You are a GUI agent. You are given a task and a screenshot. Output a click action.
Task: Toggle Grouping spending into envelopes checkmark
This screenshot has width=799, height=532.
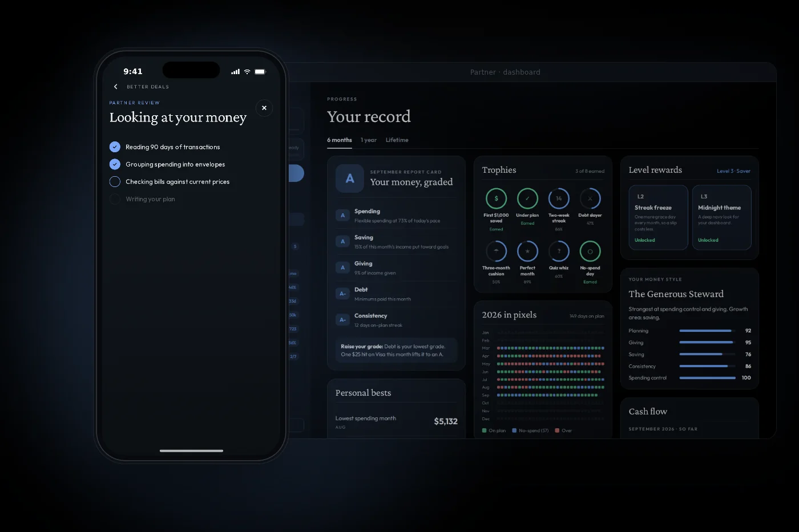pyautogui.click(x=115, y=164)
